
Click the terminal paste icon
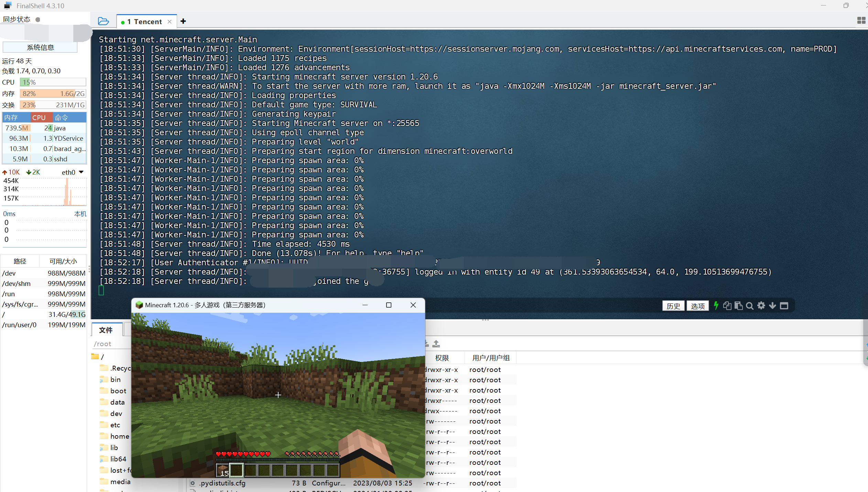738,306
